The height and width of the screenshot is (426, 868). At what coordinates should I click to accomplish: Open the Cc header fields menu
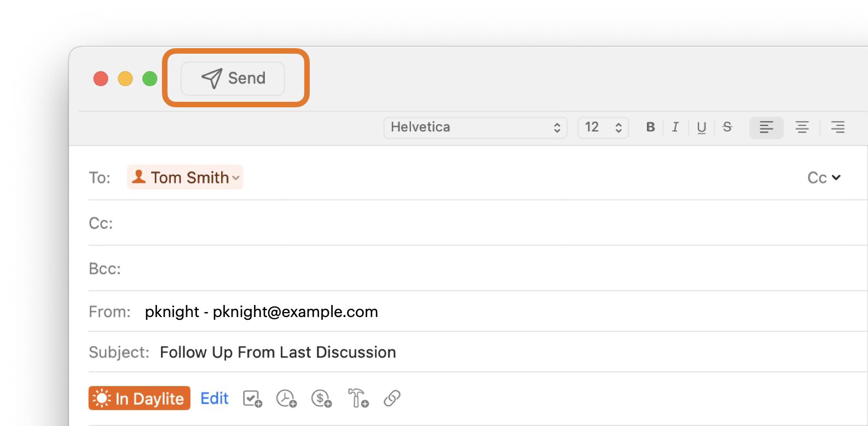pos(824,178)
